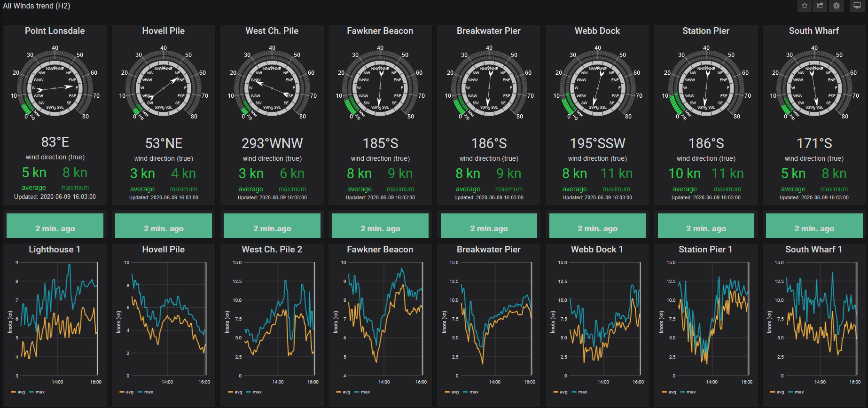Select Hovell Pile's 4 kn maximum value
Viewport: 868px width, 408px height.
(183, 173)
